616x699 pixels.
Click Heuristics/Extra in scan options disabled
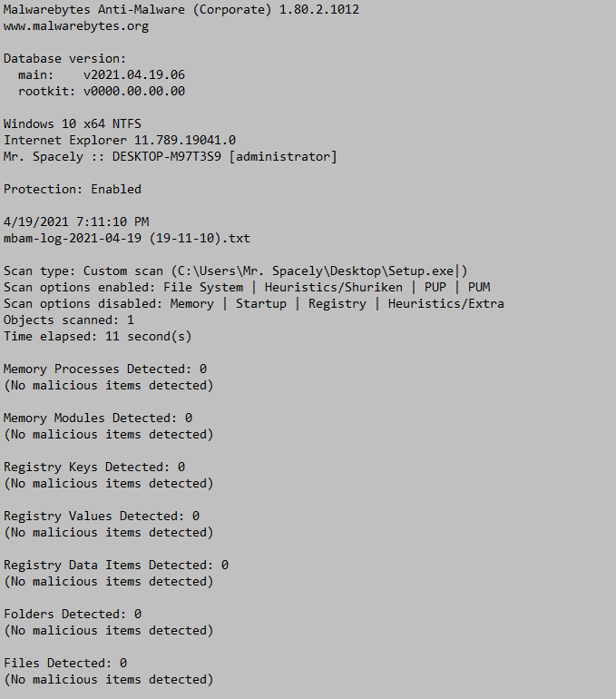click(445, 303)
